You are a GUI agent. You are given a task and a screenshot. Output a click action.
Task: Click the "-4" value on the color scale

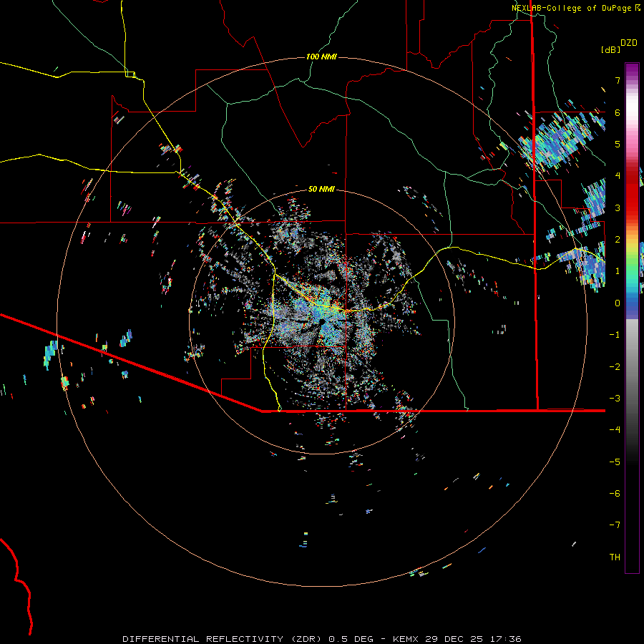(615, 430)
